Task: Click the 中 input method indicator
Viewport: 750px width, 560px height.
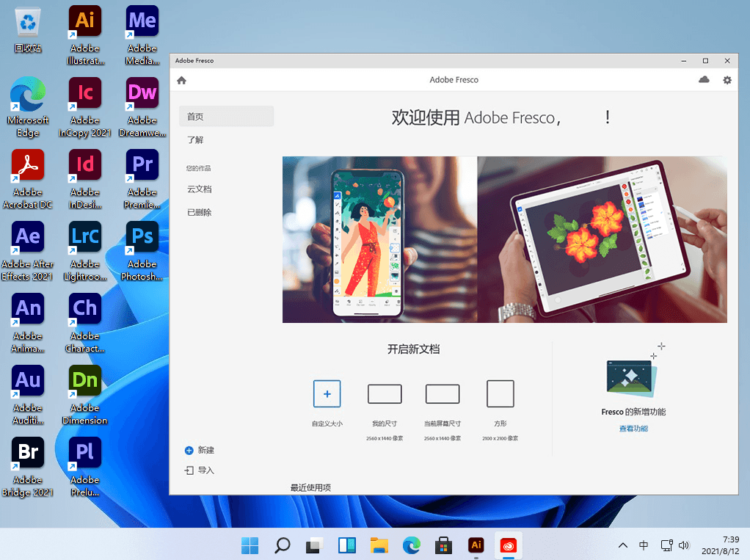Action: 644,545
